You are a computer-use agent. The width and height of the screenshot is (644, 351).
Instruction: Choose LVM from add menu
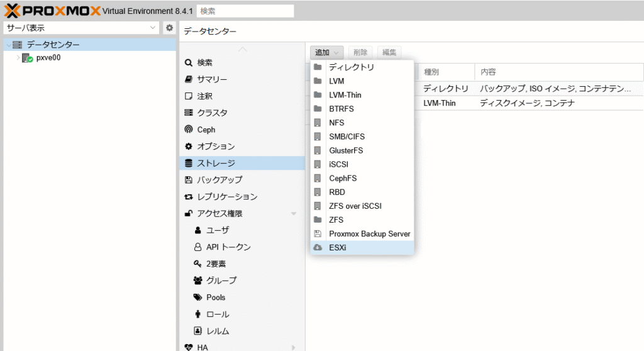pos(362,81)
